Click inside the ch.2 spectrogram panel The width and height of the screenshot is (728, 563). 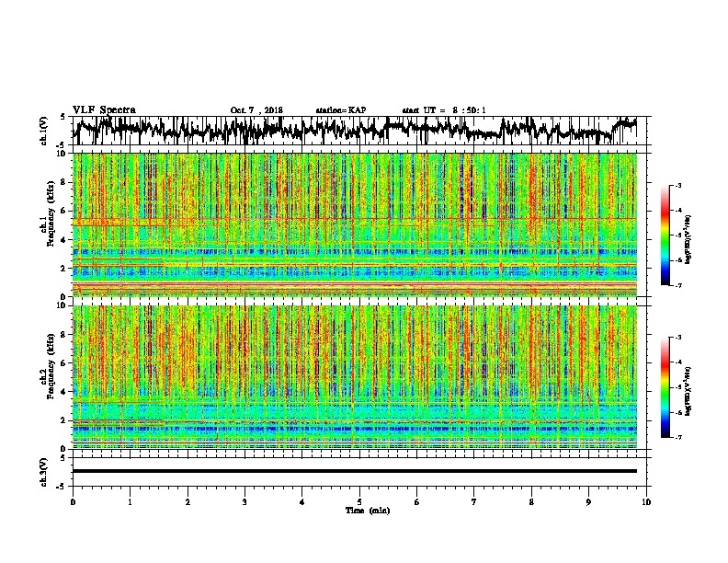[x=355, y=377]
